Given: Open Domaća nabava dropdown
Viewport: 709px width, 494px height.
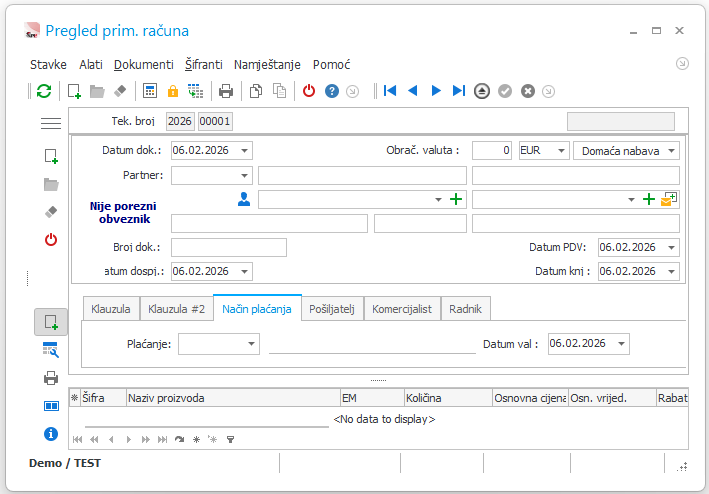Looking at the screenshot, I should [671, 151].
